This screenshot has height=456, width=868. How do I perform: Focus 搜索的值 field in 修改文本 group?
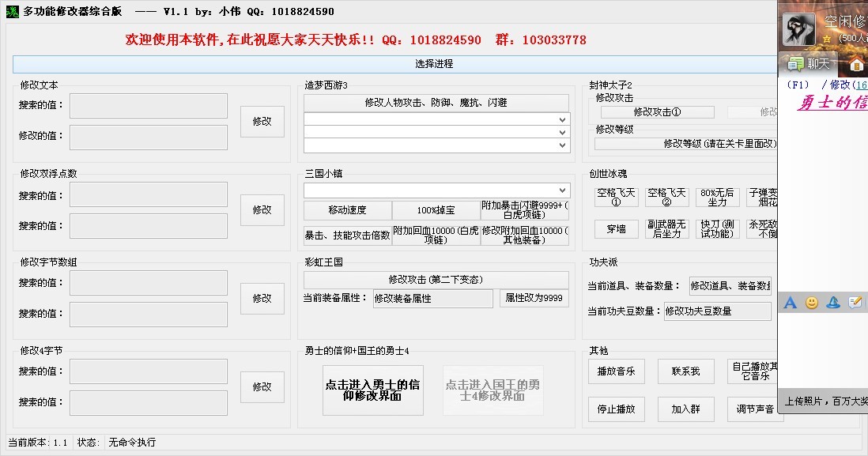coord(149,106)
